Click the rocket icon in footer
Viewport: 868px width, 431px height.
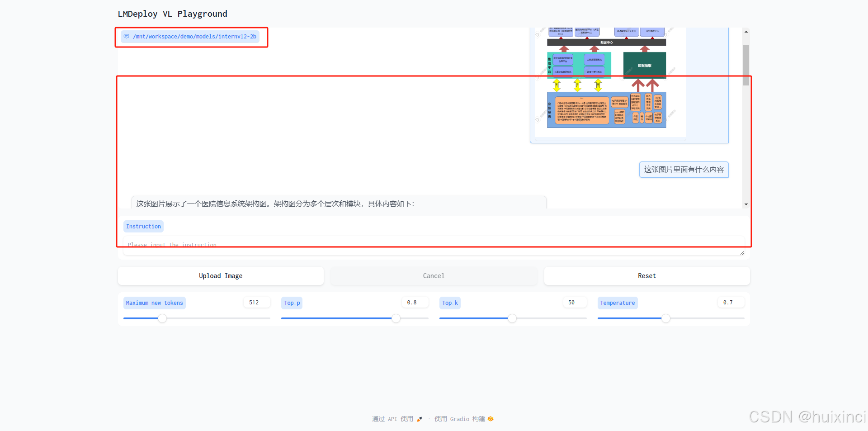(420, 419)
